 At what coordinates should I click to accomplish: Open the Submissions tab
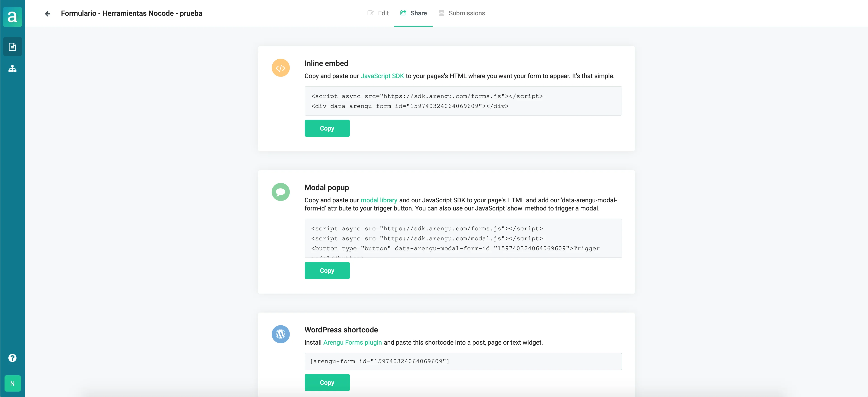pos(462,13)
